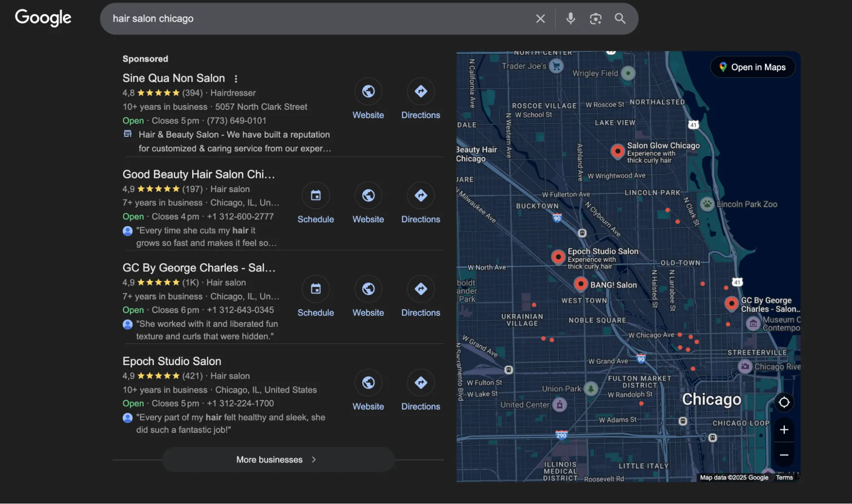Submit search with magnifier icon
The width and height of the screenshot is (852, 504).
click(620, 18)
